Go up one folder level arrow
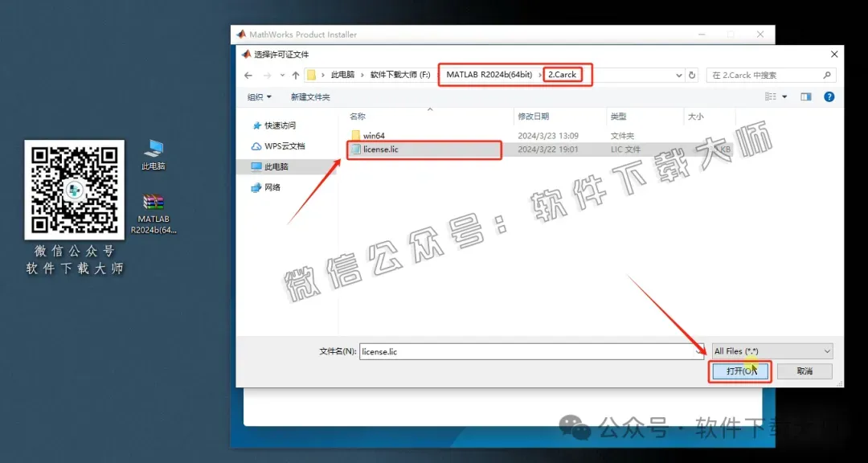The image size is (868, 463). [x=296, y=76]
